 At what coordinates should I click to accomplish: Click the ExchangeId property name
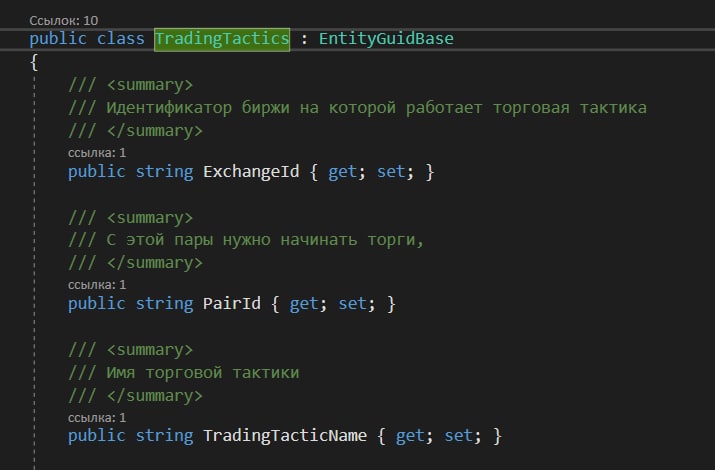(251, 172)
